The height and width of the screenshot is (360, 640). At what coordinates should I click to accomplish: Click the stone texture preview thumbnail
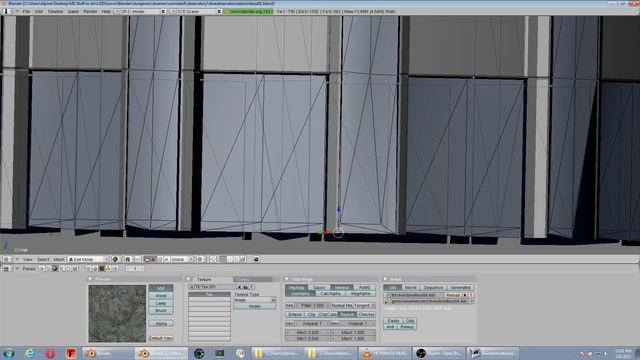pos(117,313)
